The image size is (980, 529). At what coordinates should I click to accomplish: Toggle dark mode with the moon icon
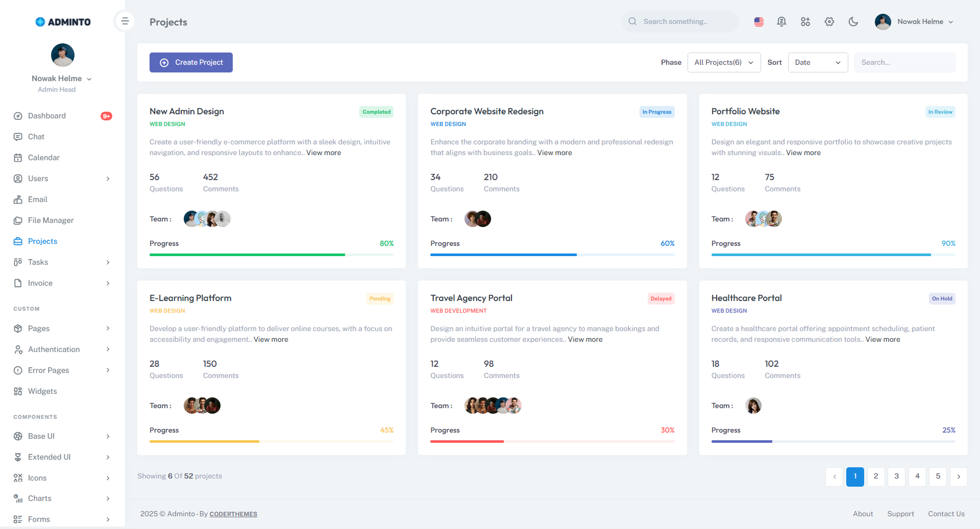853,21
